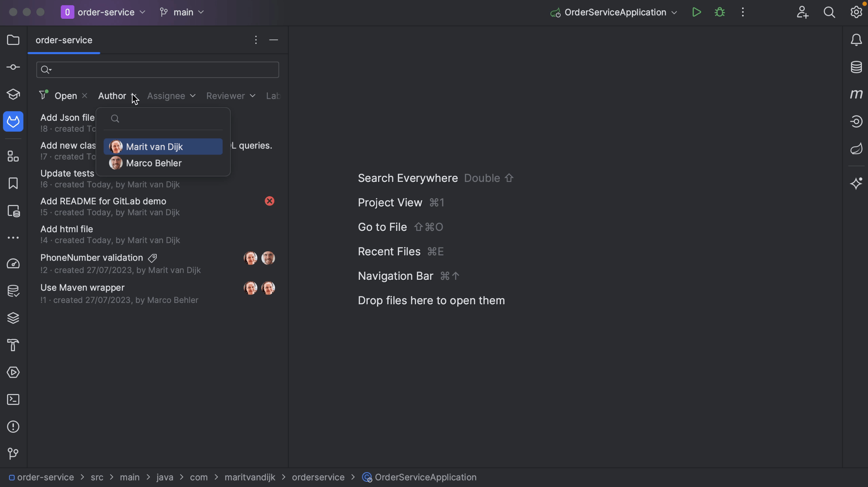Toggle the merge request filter funnel icon
The height and width of the screenshot is (487, 868).
coord(43,95)
